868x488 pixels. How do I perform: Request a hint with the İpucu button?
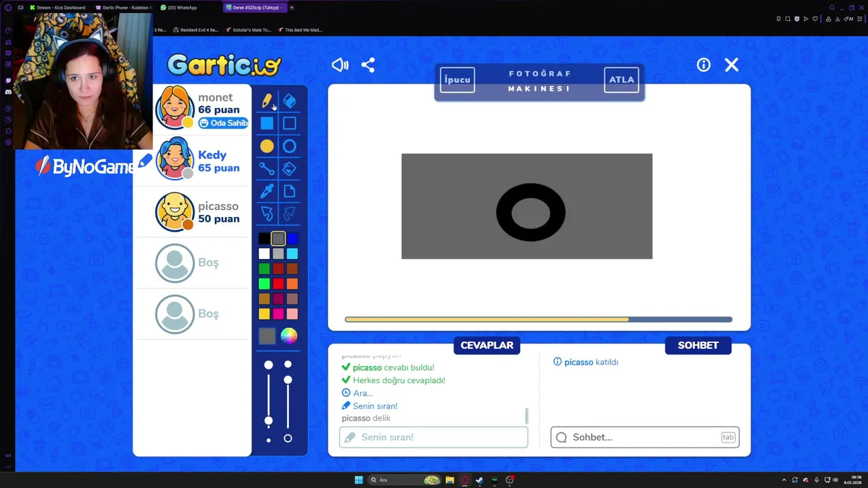point(457,80)
